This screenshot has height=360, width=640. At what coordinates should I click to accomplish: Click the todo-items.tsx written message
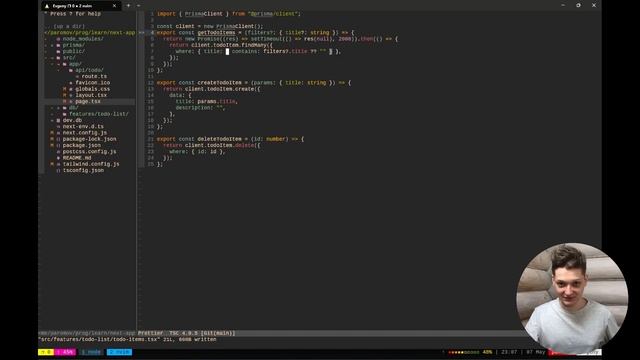(127, 340)
